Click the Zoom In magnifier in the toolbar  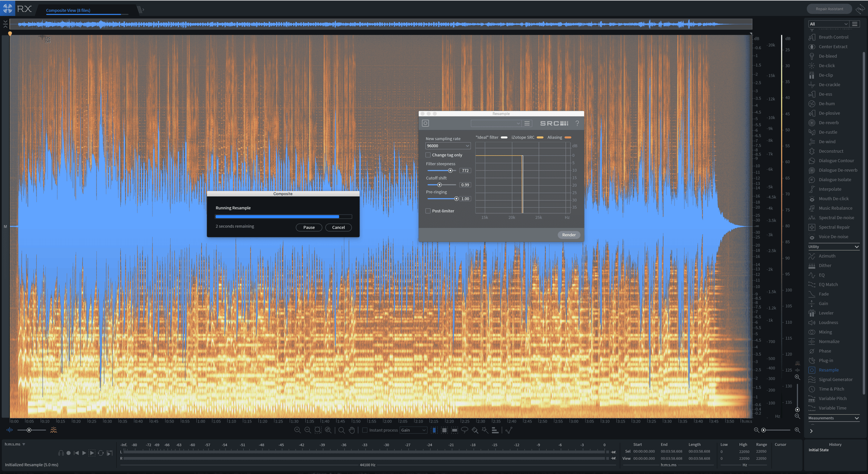297,430
